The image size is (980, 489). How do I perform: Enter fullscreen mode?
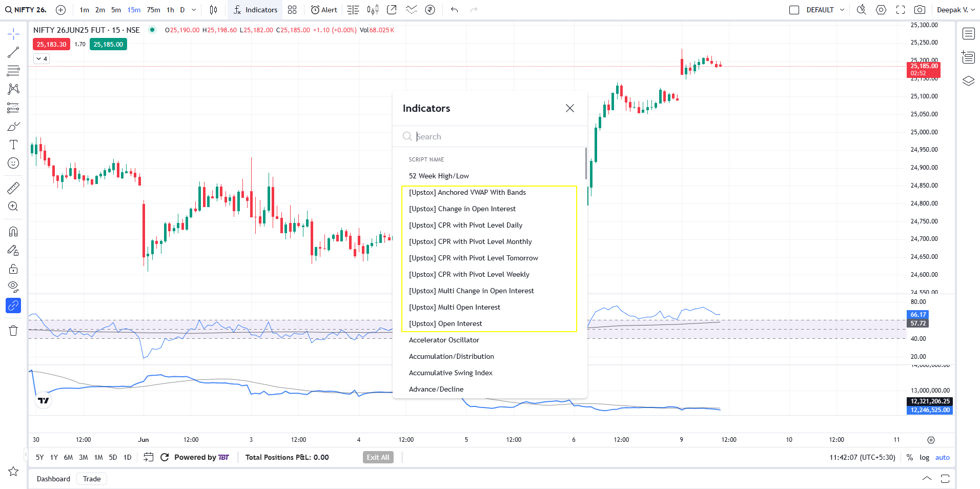pyautogui.click(x=901, y=10)
